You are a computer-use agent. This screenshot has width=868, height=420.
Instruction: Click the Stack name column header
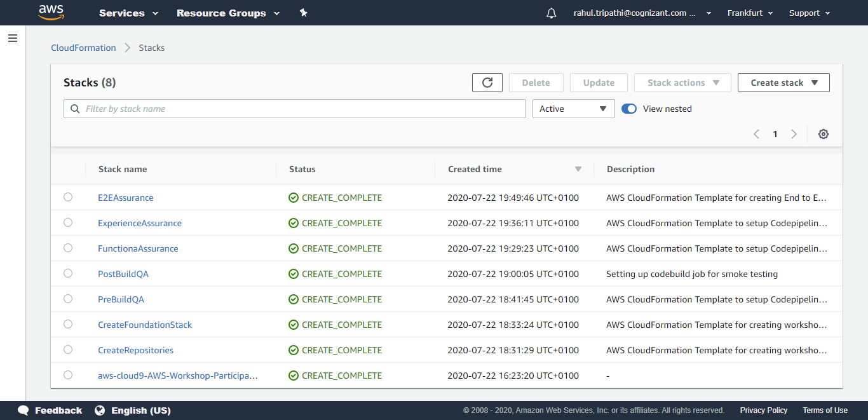(x=123, y=169)
